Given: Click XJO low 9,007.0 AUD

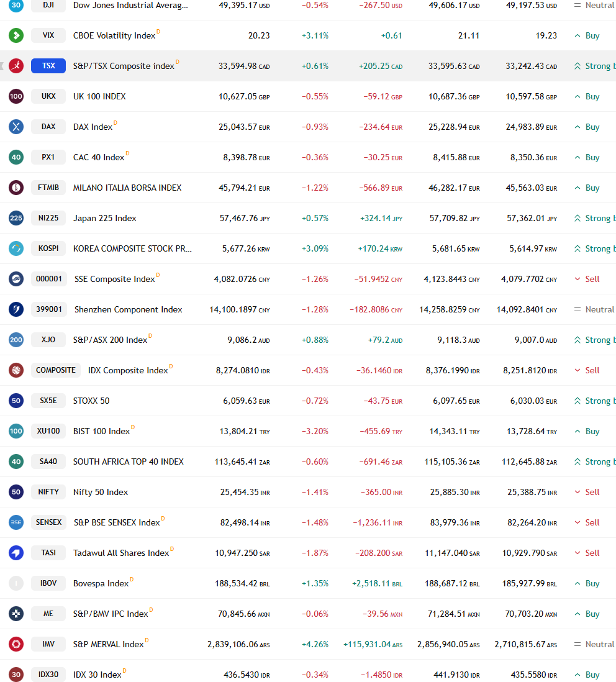Looking at the screenshot, I should pyautogui.click(x=536, y=340).
